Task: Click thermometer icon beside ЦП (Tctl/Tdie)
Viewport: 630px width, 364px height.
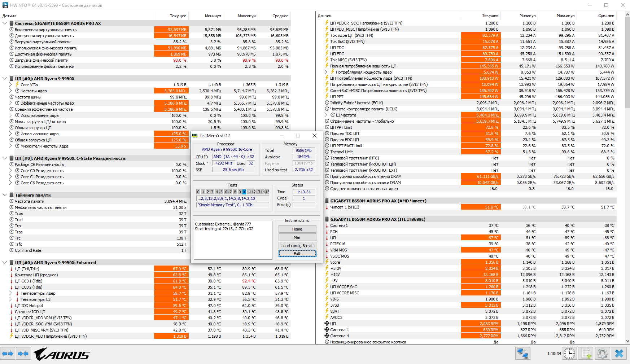Action: [x=12, y=269]
